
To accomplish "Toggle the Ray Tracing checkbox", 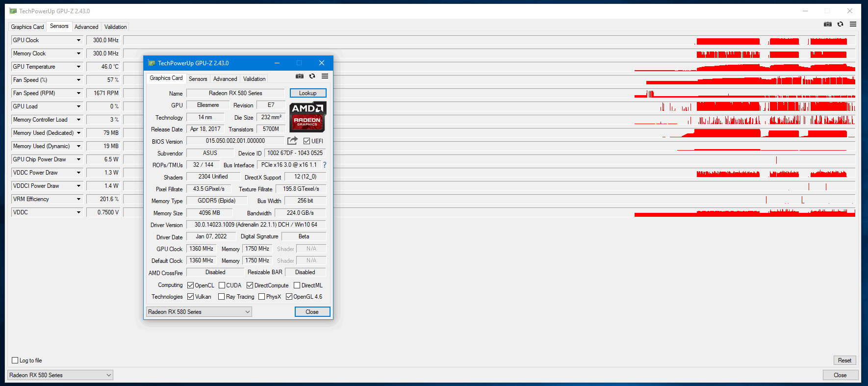I will coord(221,297).
